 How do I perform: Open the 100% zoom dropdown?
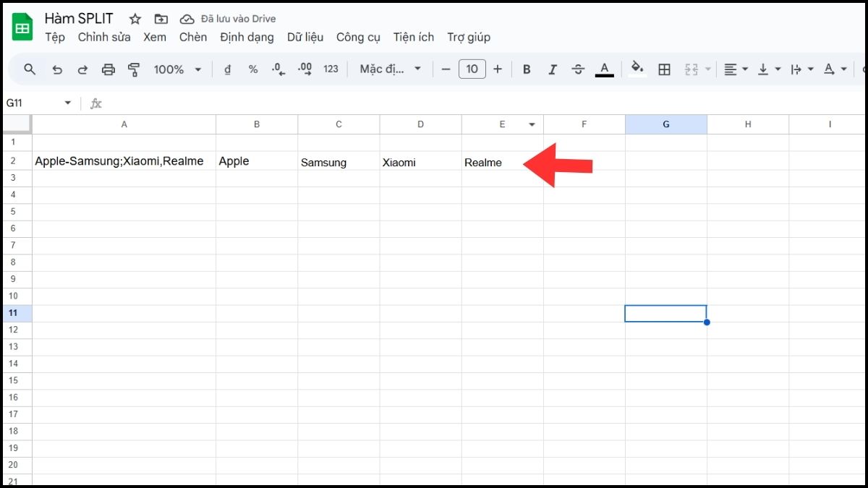click(176, 69)
